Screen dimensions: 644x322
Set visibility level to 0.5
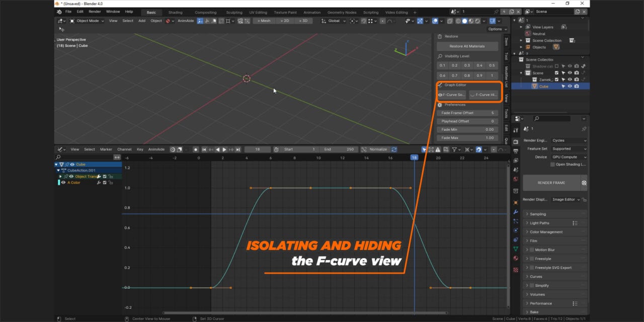pyautogui.click(x=492, y=65)
